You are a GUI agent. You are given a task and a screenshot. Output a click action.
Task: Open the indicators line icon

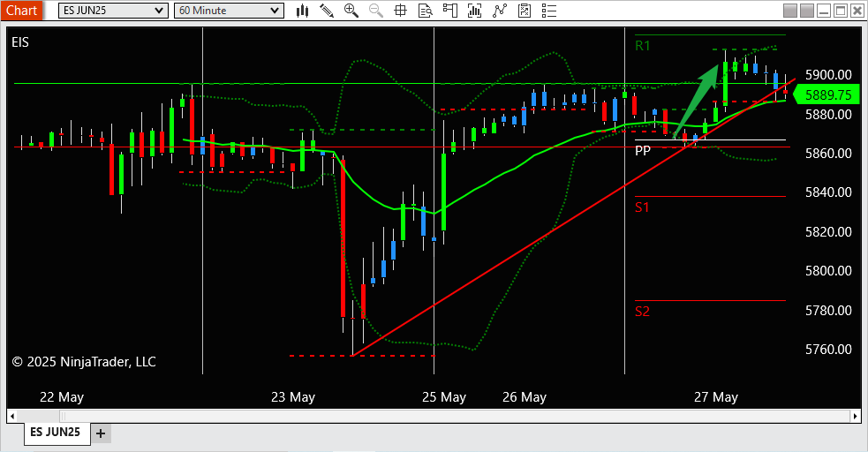point(499,11)
